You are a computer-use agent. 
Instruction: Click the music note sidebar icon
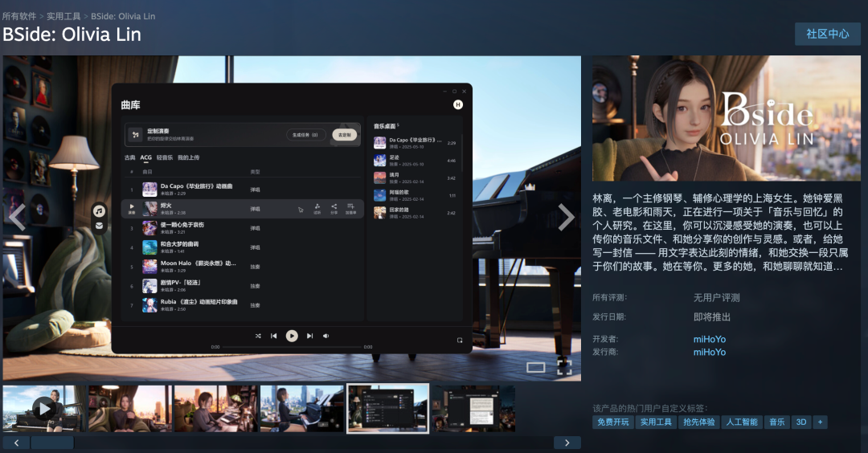[x=99, y=210]
